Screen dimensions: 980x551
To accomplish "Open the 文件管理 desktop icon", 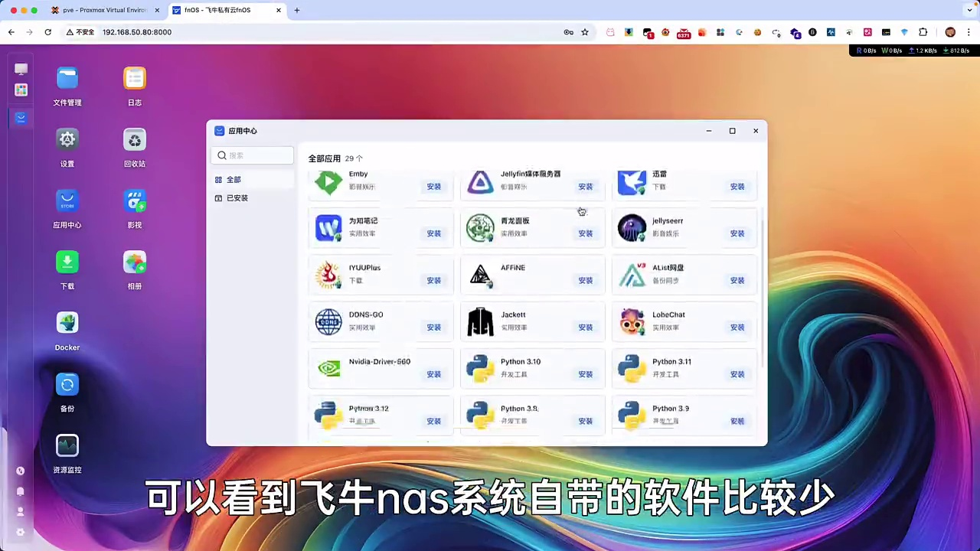I will [67, 78].
